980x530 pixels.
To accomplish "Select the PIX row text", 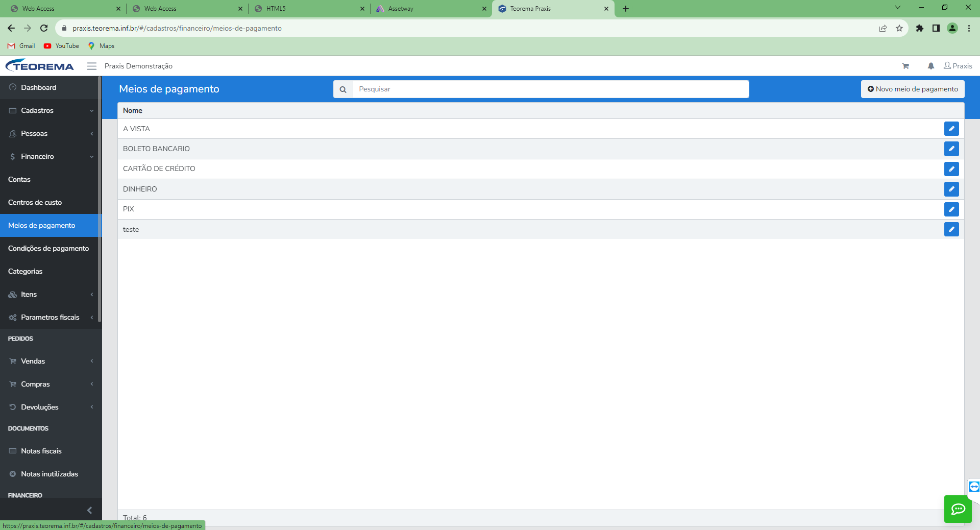I will pyautogui.click(x=129, y=209).
